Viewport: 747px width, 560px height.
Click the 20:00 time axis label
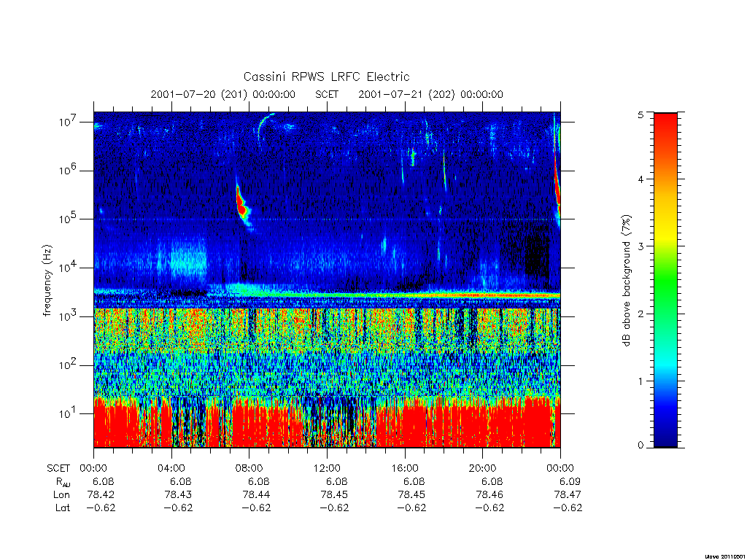tap(482, 468)
